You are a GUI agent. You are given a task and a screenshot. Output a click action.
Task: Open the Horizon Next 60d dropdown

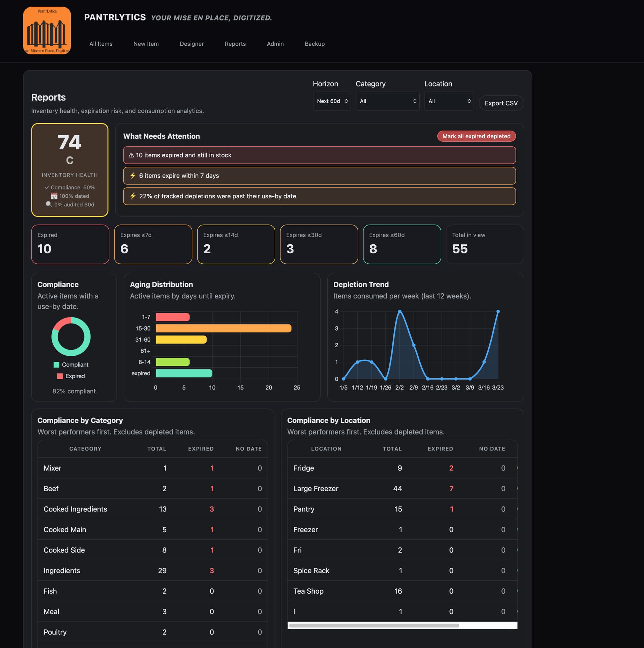click(332, 101)
